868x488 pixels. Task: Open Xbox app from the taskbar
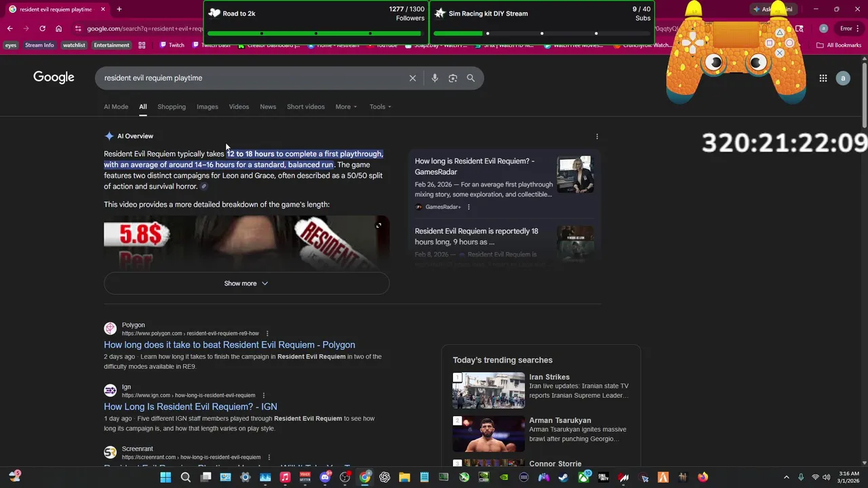click(583, 477)
